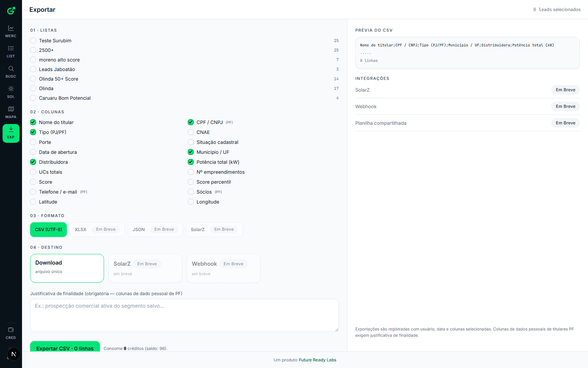
Task: Click Em Breve badge in SolarZ integration row
Action: (566, 90)
